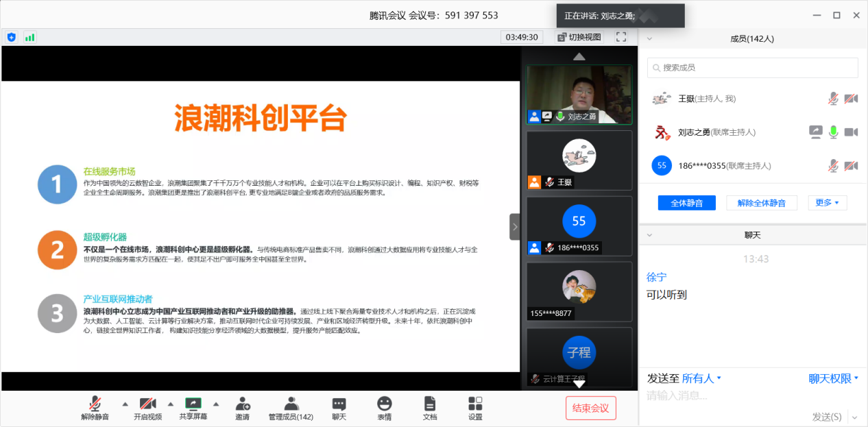Open 管理成员 members management
The image size is (868, 427).
pyautogui.click(x=291, y=404)
